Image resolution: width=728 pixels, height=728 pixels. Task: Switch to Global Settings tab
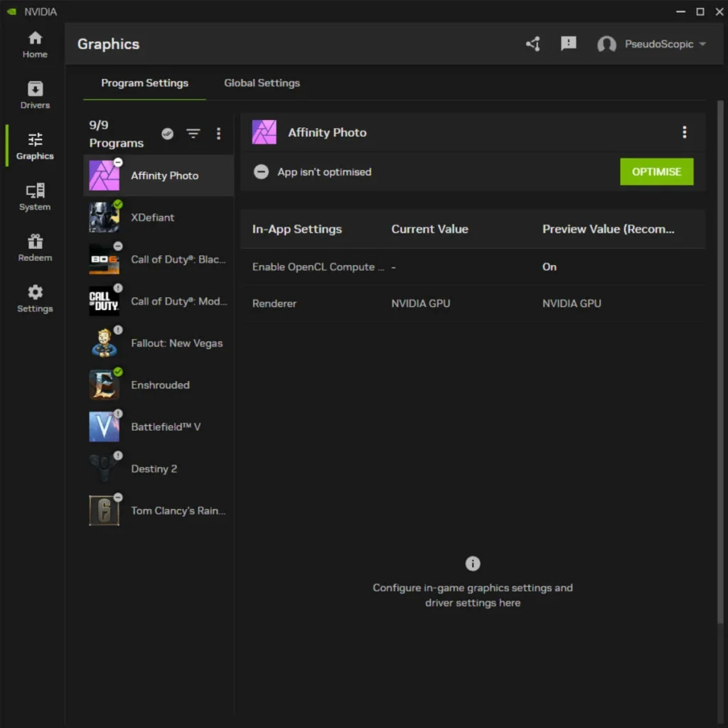coord(262,83)
